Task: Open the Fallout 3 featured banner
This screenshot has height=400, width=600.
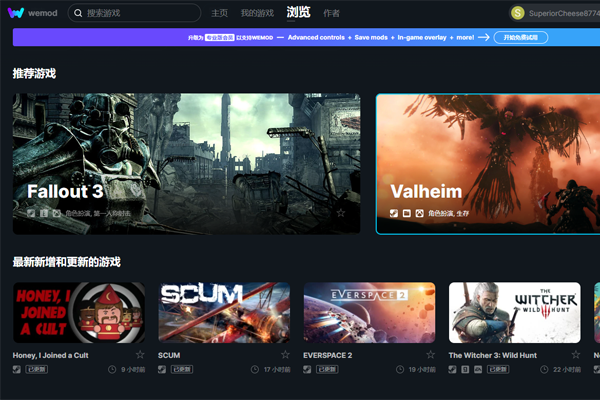Action: [186, 163]
